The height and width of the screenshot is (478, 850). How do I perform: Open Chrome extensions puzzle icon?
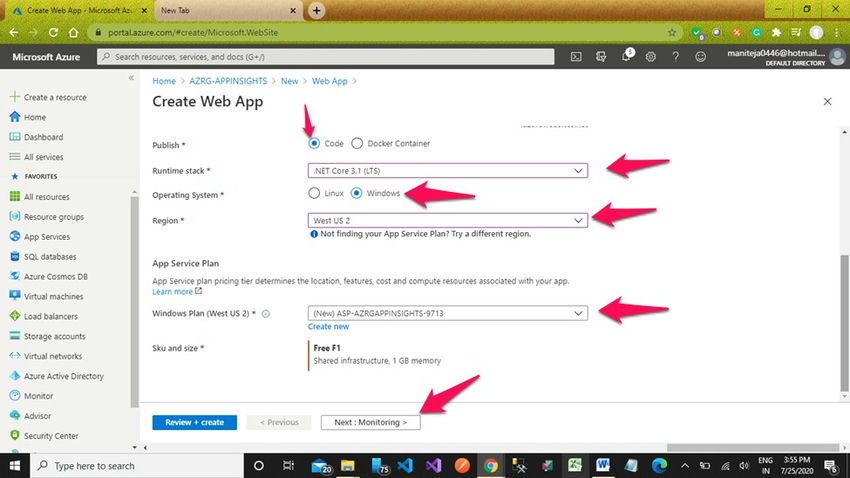pyautogui.click(x=776, y=33)
